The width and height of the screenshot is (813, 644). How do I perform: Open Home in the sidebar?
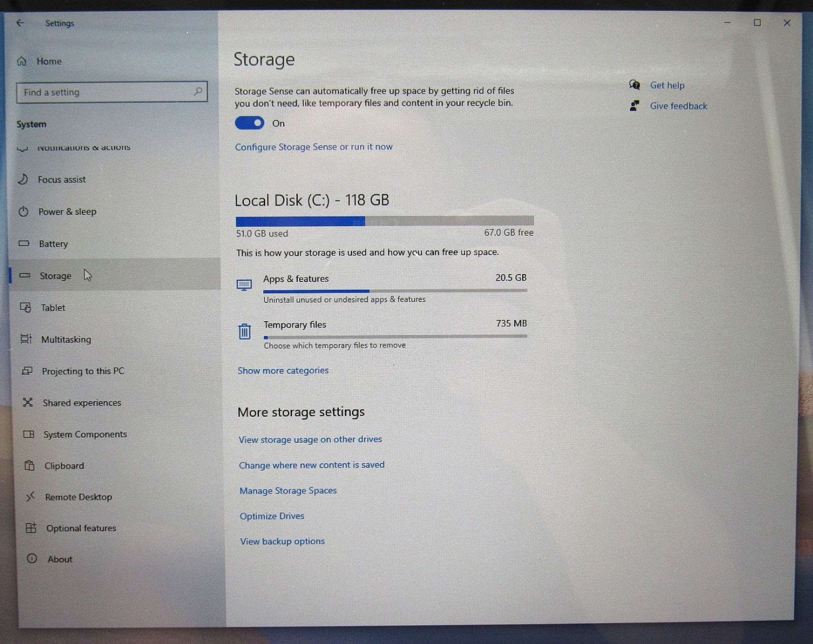tap(49, 62)
